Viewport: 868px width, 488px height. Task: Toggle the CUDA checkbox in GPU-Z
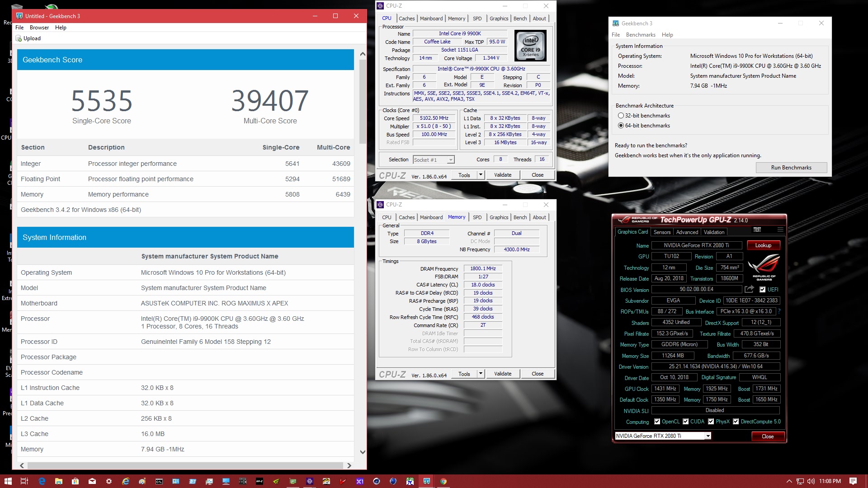coord(685,422)
